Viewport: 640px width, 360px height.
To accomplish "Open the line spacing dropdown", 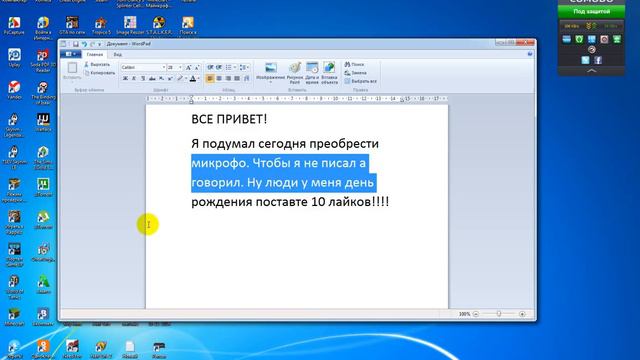I will 244,67.
